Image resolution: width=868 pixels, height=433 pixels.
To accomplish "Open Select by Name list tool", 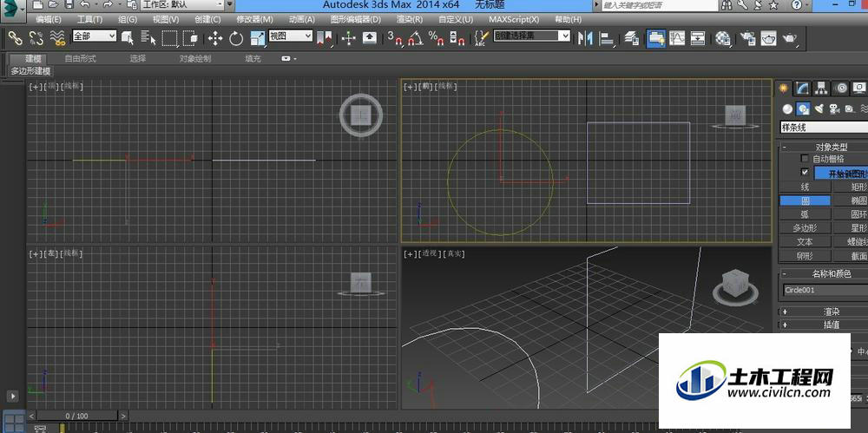I will (148, 37).
